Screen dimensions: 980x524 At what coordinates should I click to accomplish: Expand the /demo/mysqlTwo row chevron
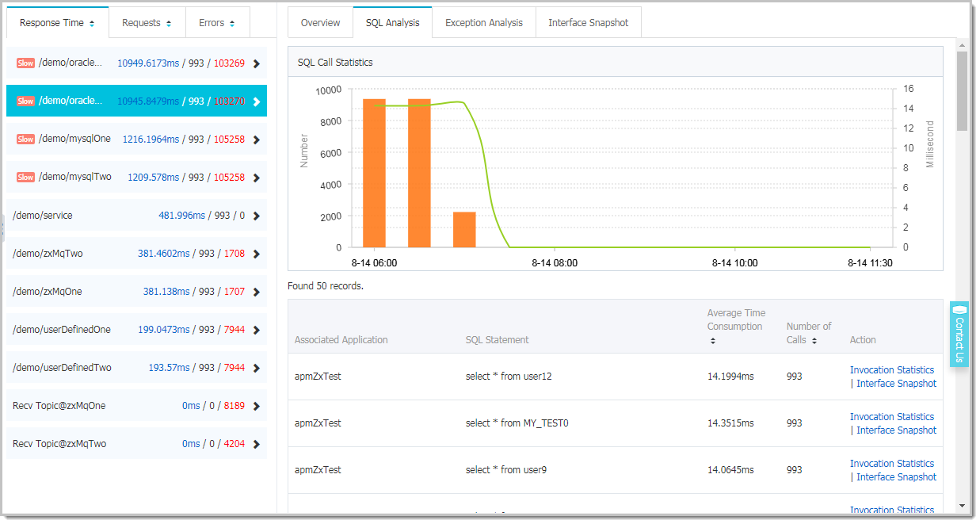pyautogui.click(x=256, y=178)
